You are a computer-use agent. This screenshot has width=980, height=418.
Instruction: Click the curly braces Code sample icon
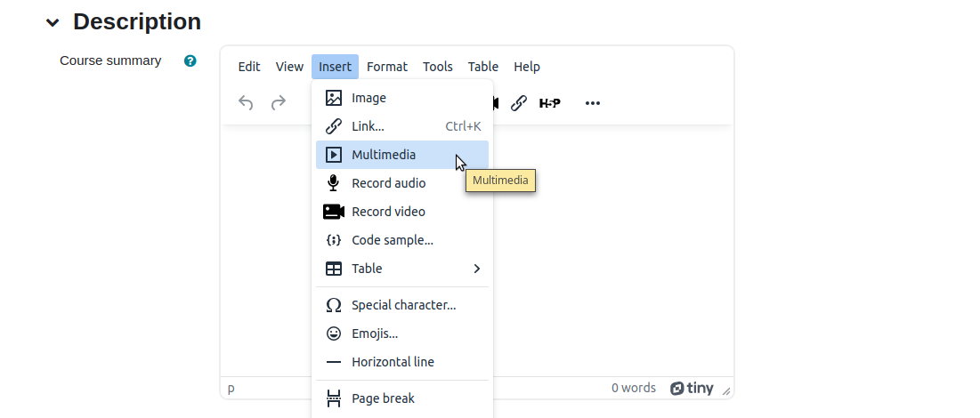[x=334, y=240]
